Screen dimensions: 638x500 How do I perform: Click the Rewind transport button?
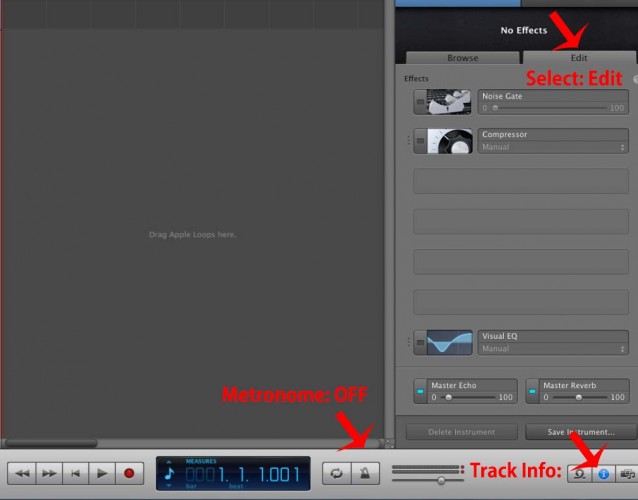(x=23, y=472)
